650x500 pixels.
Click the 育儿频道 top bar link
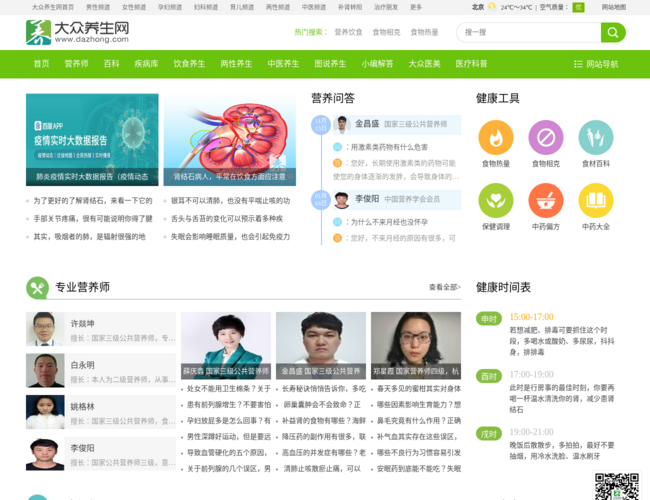[x=242, y=7]
